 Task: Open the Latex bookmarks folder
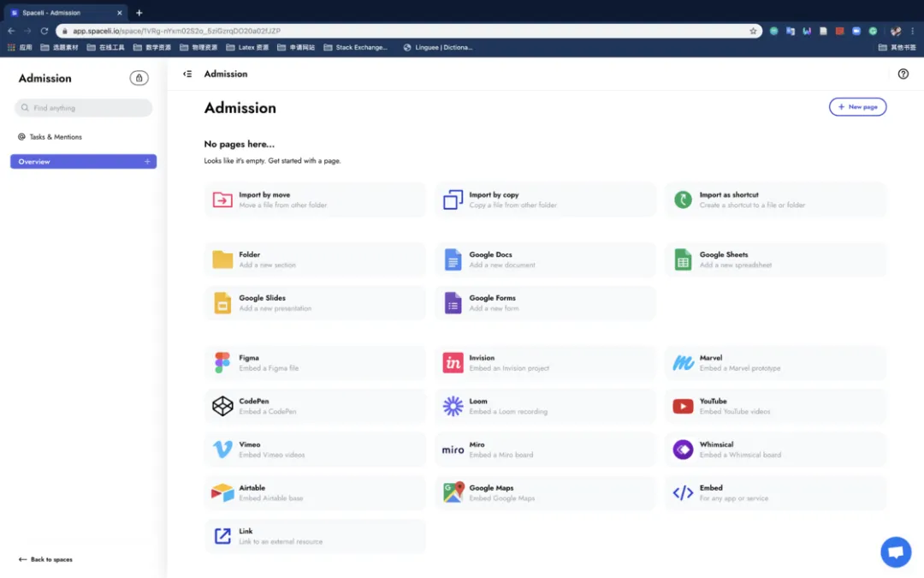coord(247,47)
